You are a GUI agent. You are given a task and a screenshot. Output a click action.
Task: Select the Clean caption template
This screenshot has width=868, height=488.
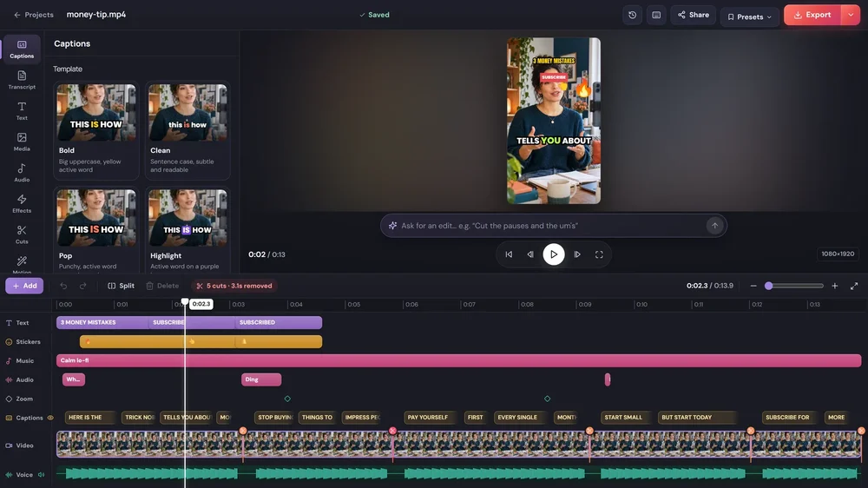point(187,131)
